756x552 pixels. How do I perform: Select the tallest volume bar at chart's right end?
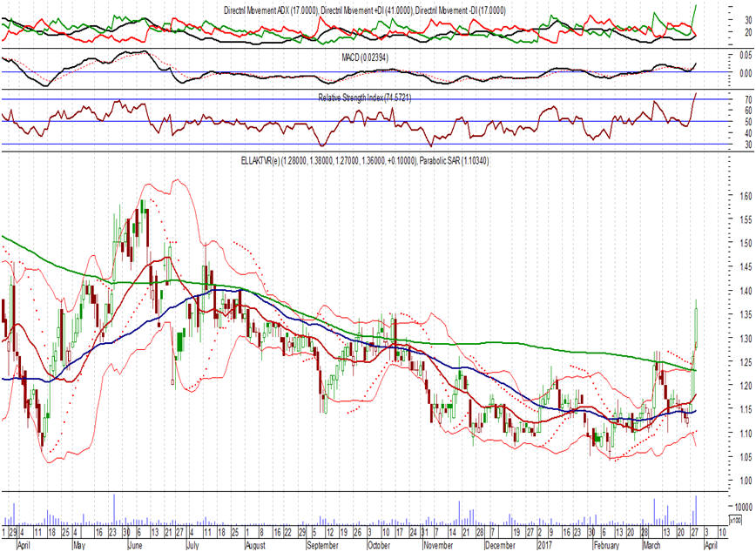point(697,508)
